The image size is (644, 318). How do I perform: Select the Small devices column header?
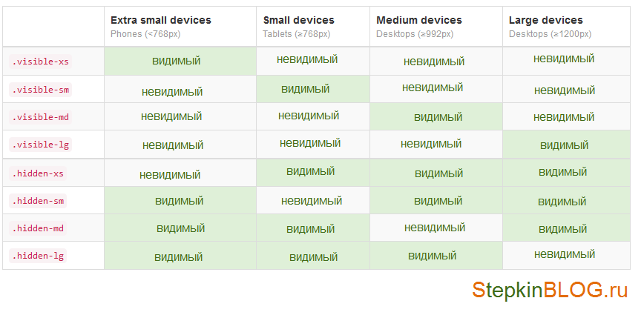(x=313, y=27)
